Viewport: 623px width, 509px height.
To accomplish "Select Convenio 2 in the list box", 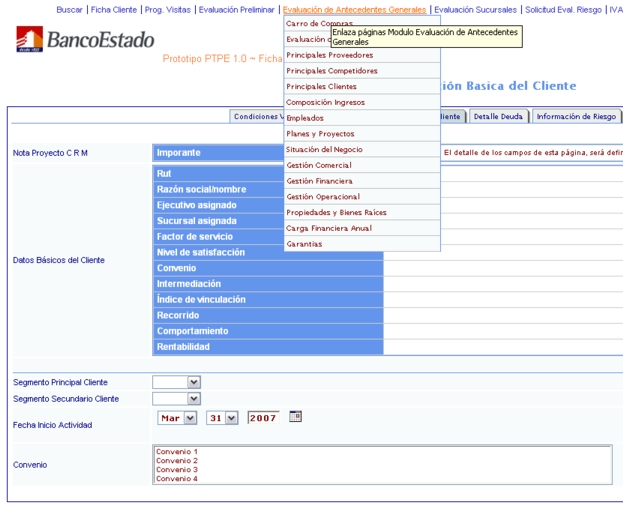I will pos(177,460).
